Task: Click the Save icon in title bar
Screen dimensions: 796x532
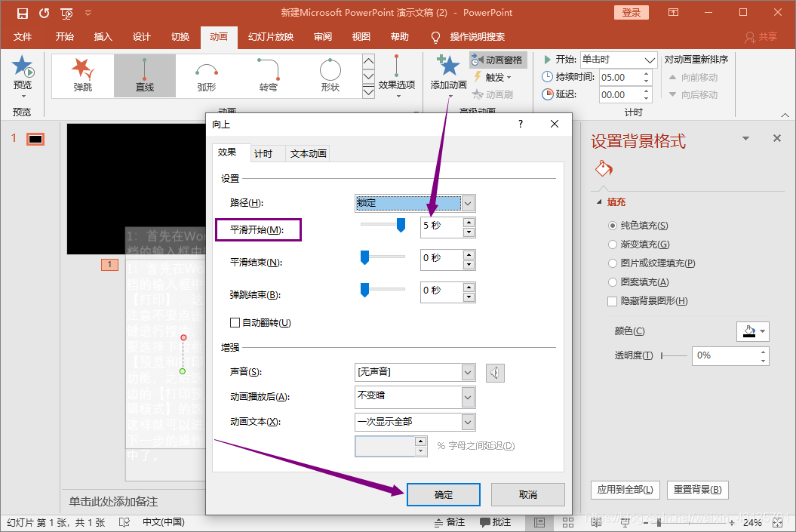Action: coord(23,13)
